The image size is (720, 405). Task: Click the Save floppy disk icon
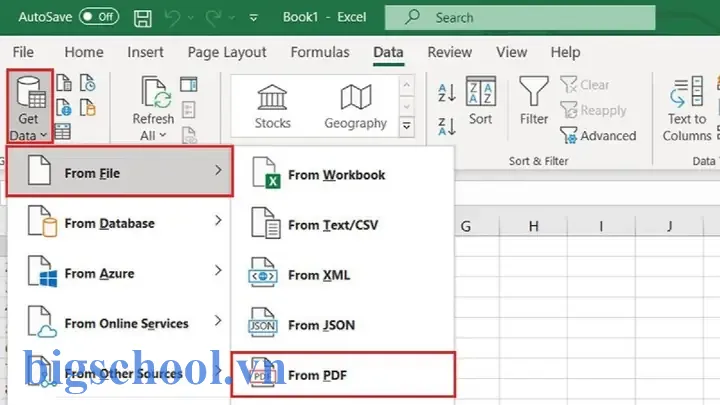(142, 18)
